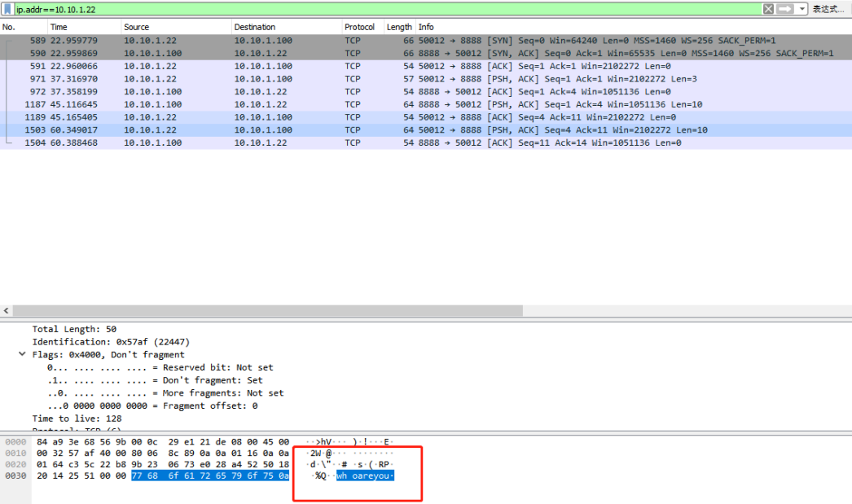Select the Flags: 0x4000, Don't fragment line
The image size is (852, 504).
[108, 355]
